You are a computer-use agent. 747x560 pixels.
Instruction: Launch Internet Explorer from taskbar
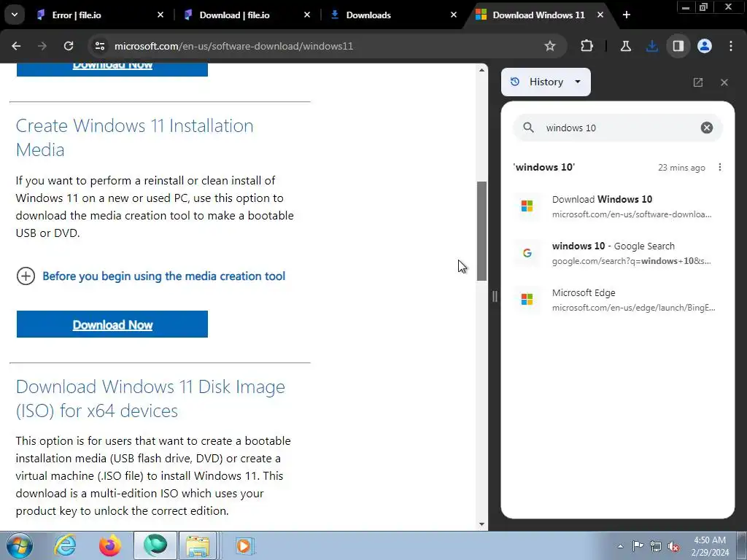[65, 545]
